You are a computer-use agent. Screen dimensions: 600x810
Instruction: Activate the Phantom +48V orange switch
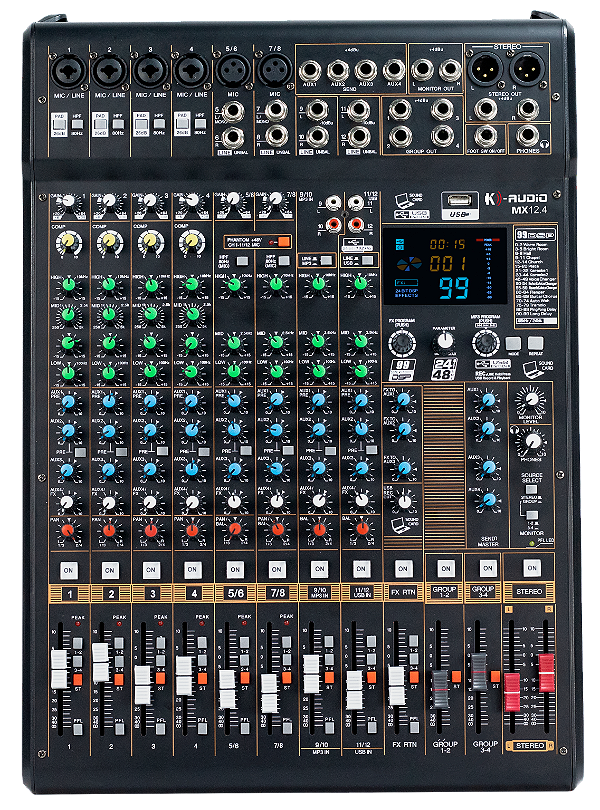(x=283, y=242)
